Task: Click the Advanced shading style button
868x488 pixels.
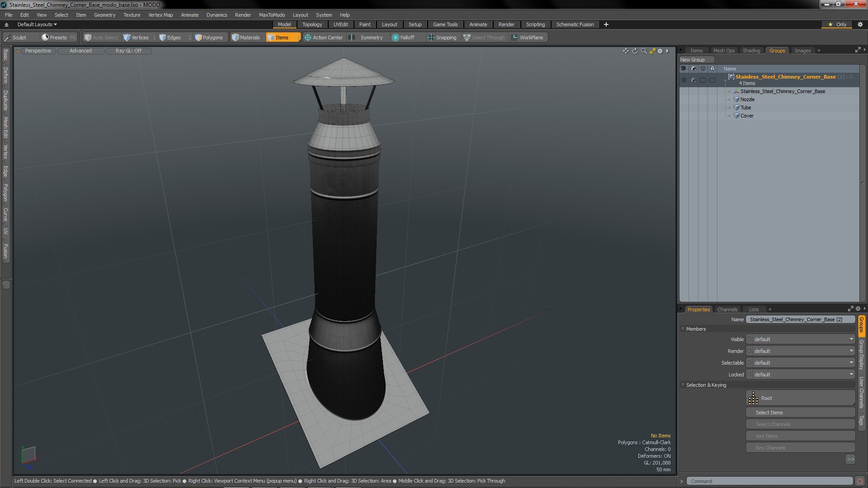Action: tap(80, 51)
